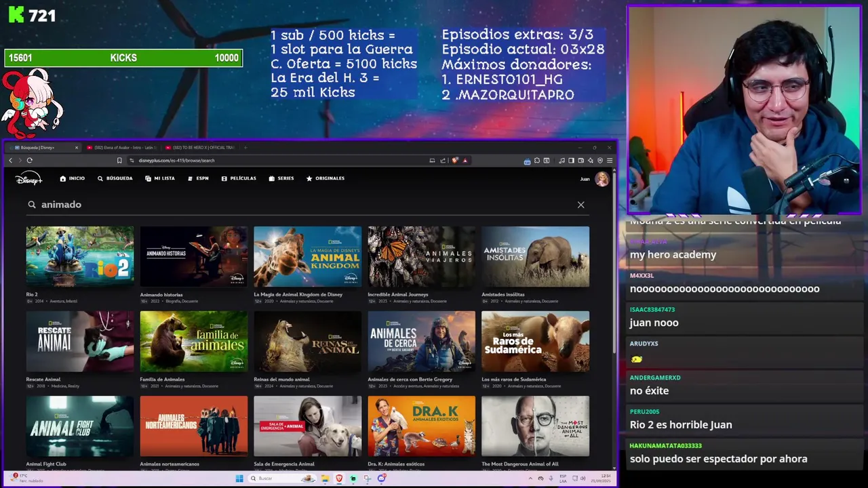Switch to TO BE HERO X tab
Screen dimensions: 868x488
click(x=200, y=148)
